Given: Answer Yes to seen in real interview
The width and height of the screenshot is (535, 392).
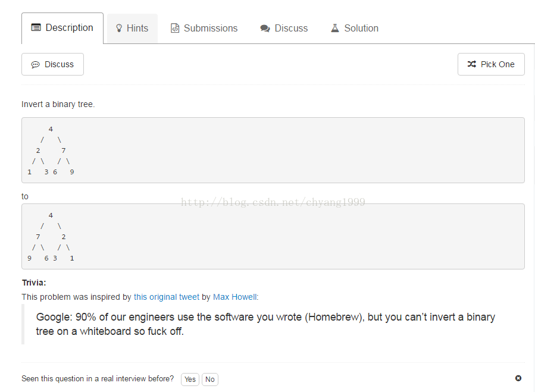Looking at the screenshot, I should coord(190,379).
